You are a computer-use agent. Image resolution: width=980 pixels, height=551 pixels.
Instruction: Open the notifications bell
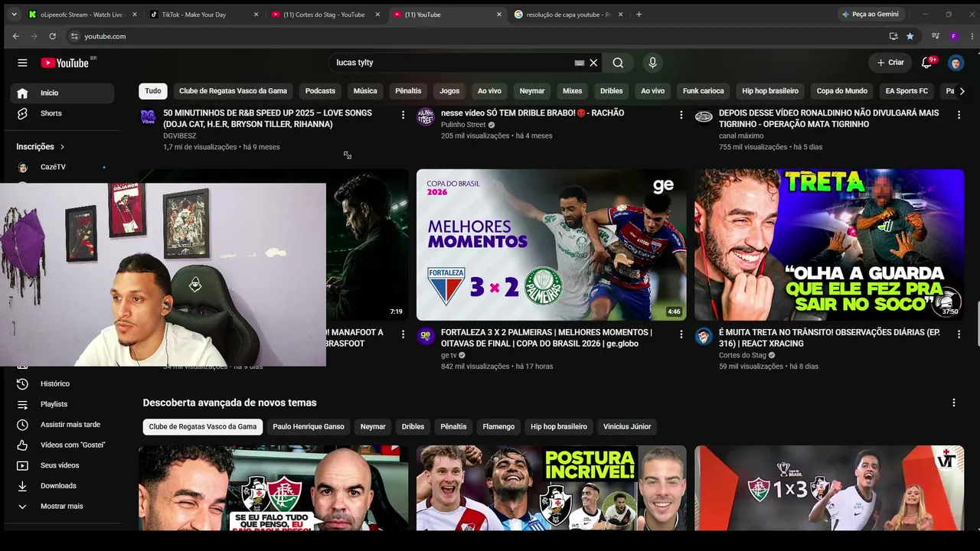click(927, 63)
